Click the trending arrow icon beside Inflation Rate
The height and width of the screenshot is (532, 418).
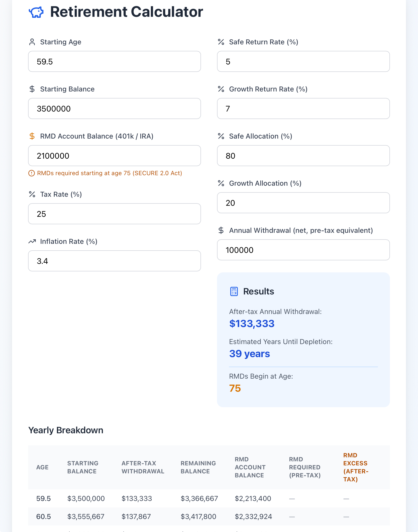coord(32,241)
